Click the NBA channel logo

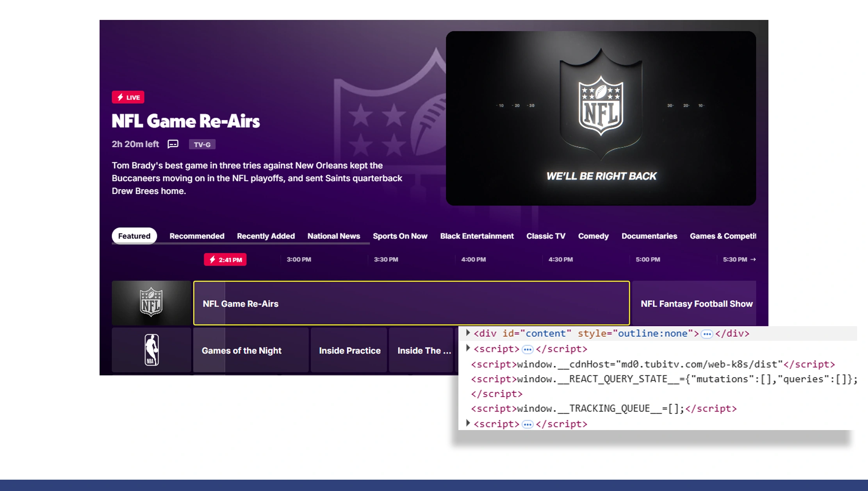coord(151,350)
